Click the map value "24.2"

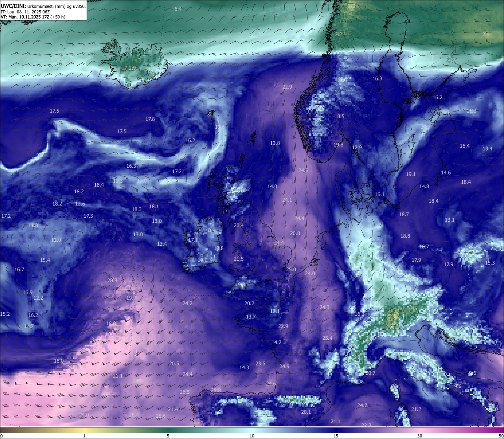187,303
